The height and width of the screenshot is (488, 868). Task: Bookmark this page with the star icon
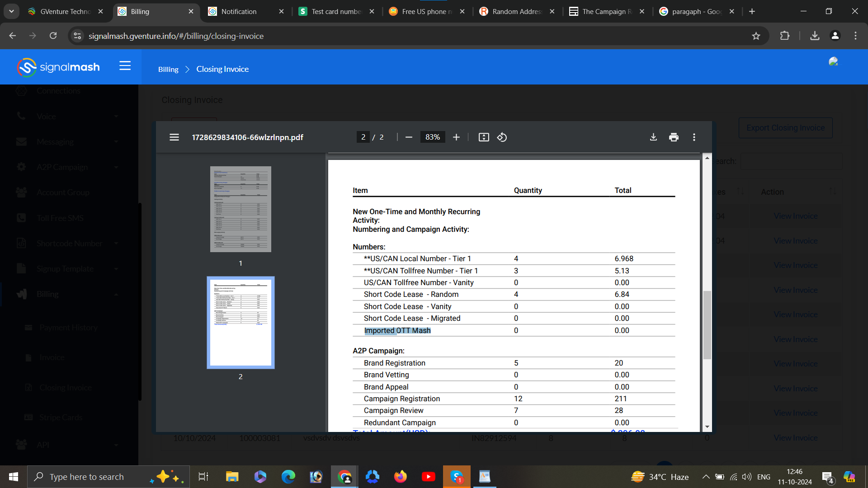pos(756,36)
